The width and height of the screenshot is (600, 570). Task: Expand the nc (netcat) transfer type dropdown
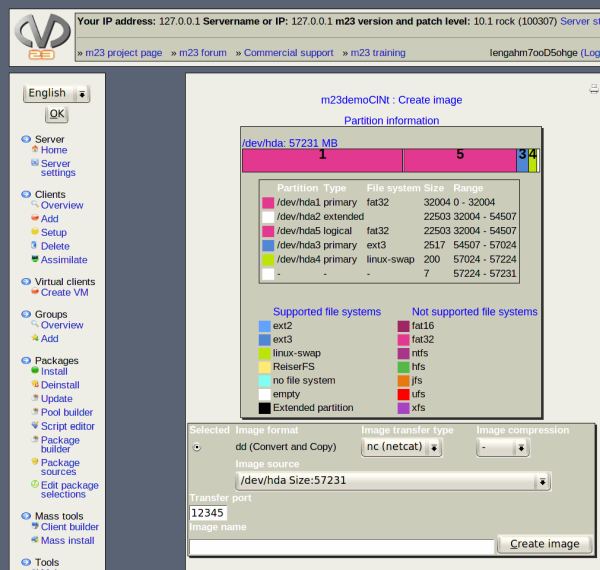click(401, 448)
